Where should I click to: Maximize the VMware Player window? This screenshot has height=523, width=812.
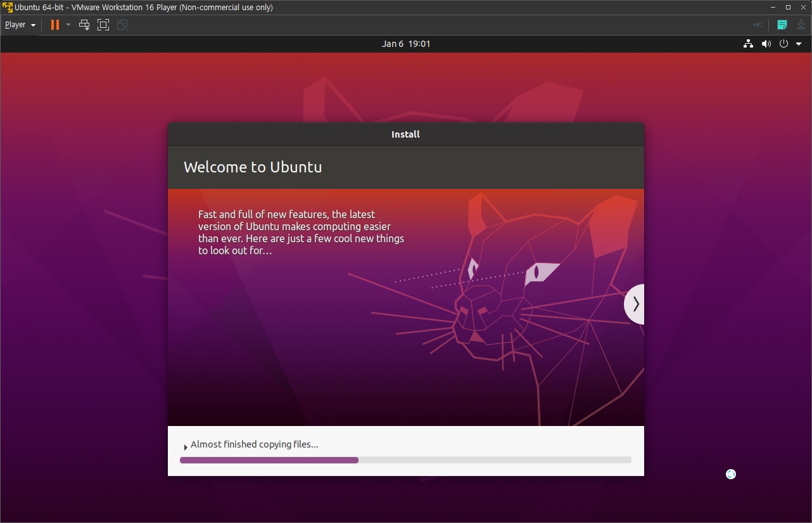788,8
